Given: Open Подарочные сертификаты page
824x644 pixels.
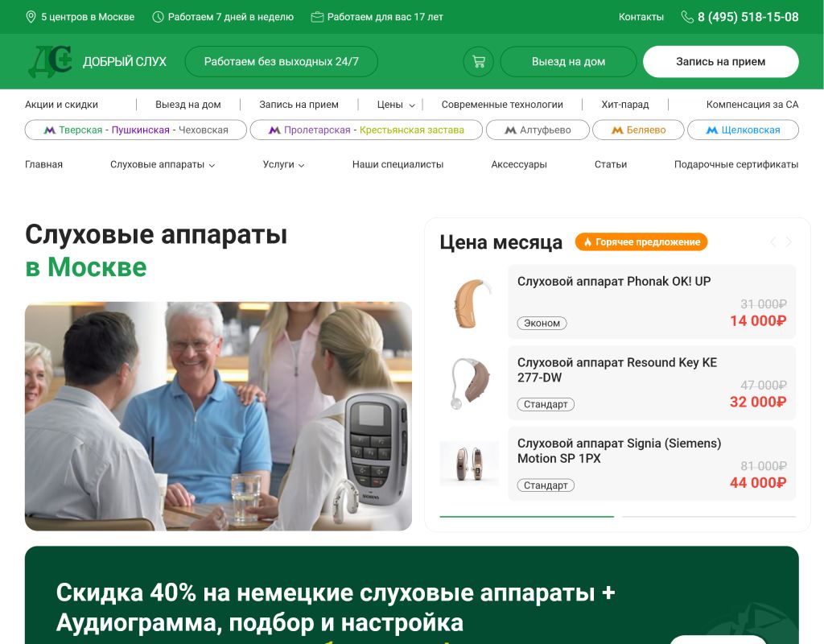Looking at the screenshot, I should tap(736, 164).
